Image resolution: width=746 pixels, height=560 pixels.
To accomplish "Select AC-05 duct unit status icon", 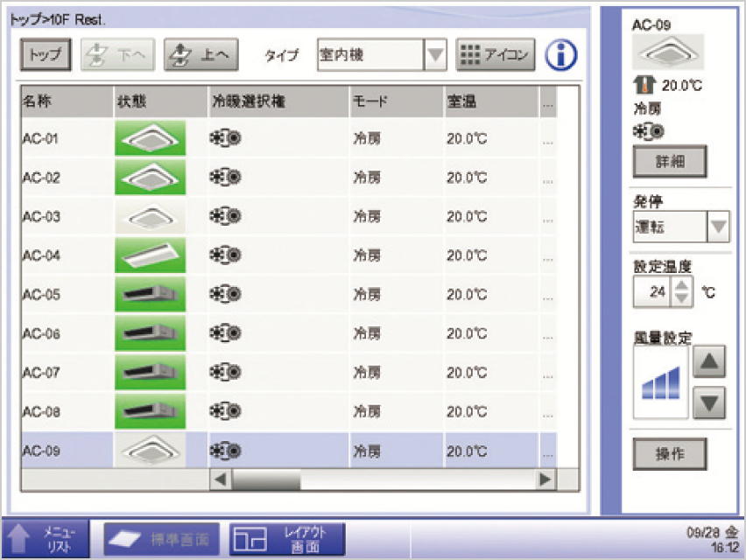I will 151,294.
